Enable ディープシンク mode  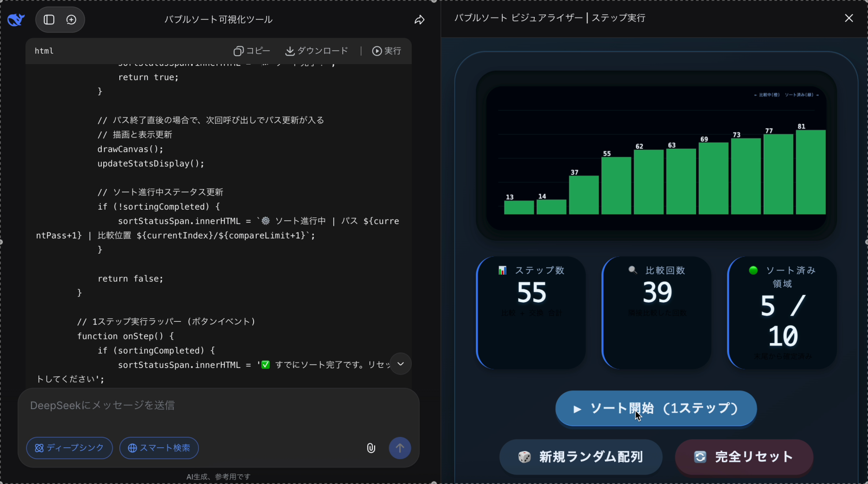[69, 448]
